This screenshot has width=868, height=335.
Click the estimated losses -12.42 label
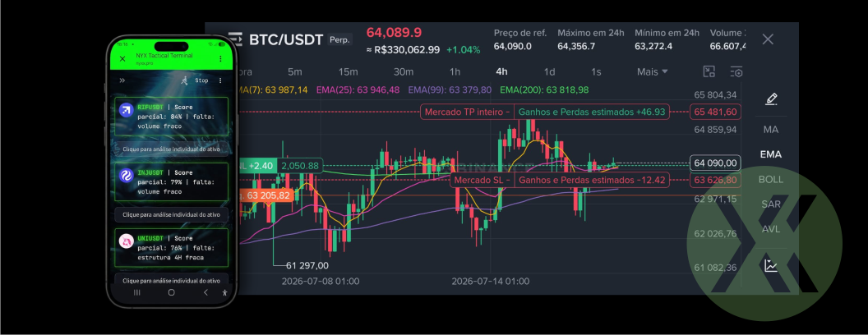point(591,180)
